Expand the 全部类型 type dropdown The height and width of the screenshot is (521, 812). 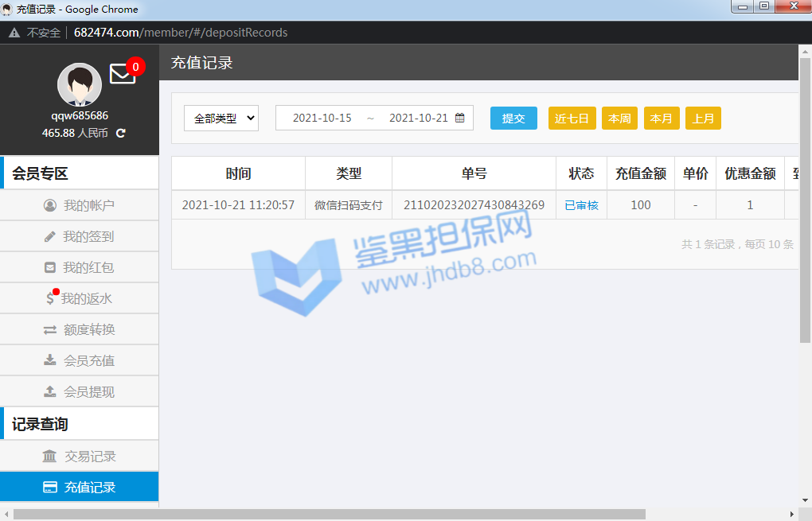coord(221,118)
